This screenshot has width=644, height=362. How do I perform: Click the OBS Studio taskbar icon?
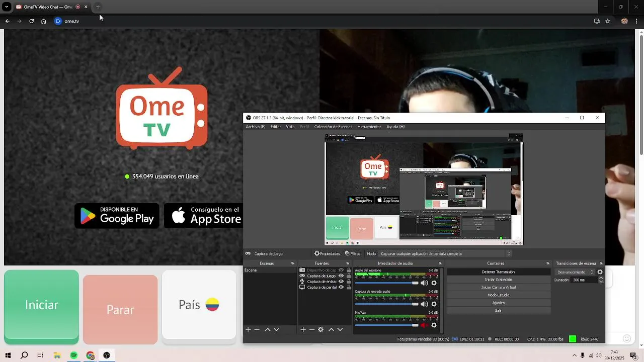pos(107,355)
